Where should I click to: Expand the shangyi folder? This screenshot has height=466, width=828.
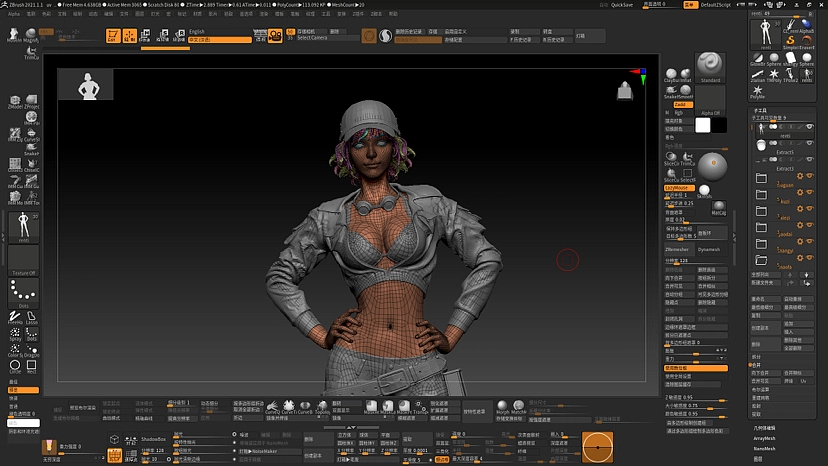pyautogui.click(x=761, y=244)
